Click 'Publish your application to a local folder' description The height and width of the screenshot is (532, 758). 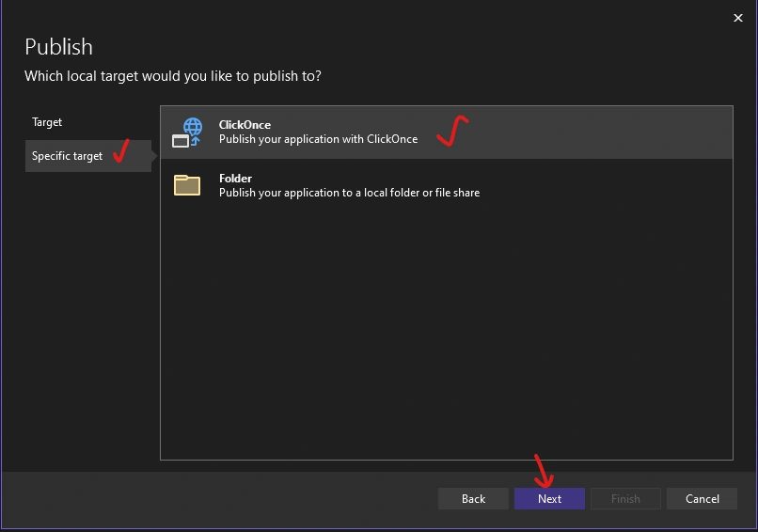(x=349, y=193)
